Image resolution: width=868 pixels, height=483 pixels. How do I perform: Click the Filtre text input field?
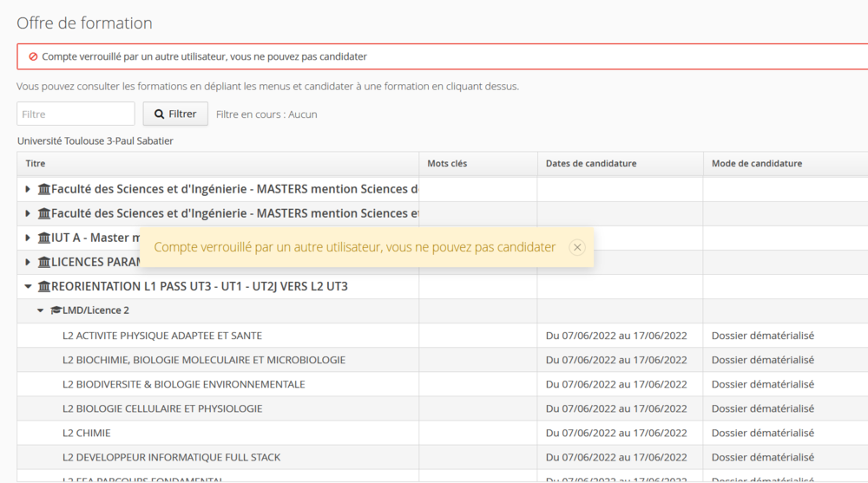click(76, 114)
